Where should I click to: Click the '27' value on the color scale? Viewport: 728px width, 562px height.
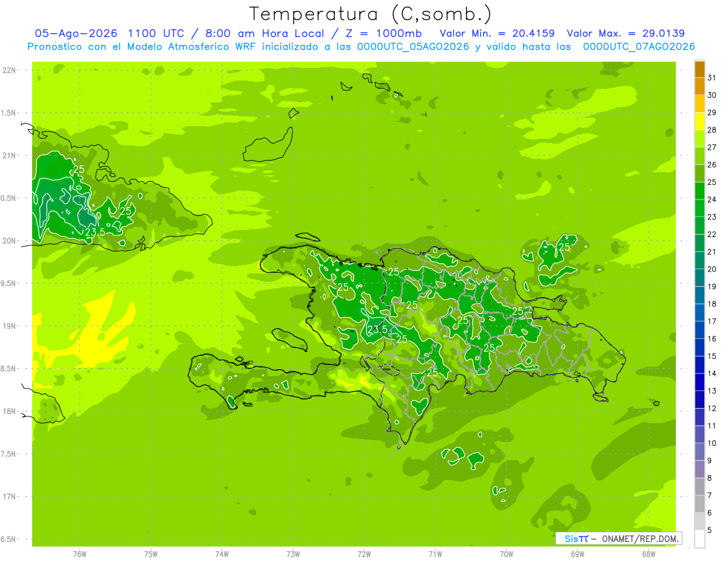pos(712,147)
